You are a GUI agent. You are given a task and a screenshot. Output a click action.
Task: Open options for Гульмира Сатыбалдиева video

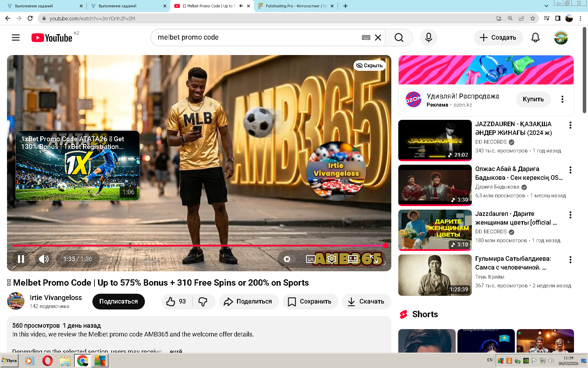570,260
